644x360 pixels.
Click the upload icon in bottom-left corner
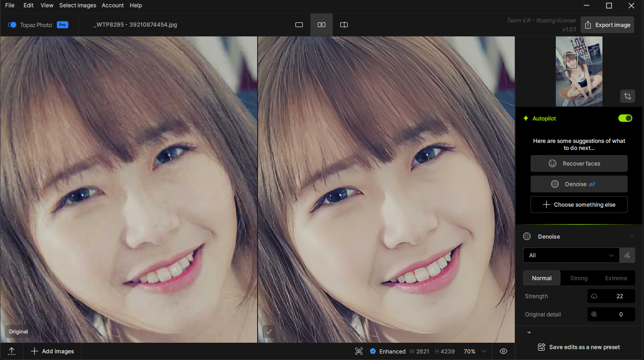click(12, 351)
